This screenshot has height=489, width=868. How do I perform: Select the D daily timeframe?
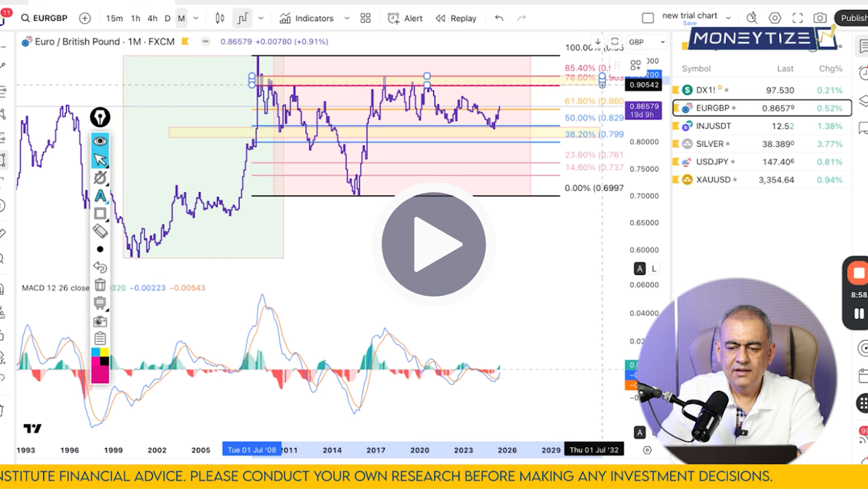tap(167, 18)
